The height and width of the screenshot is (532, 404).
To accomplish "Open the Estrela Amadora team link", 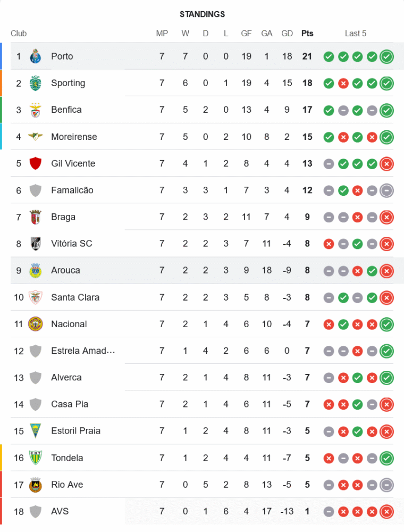I will (x=83, y=351).
